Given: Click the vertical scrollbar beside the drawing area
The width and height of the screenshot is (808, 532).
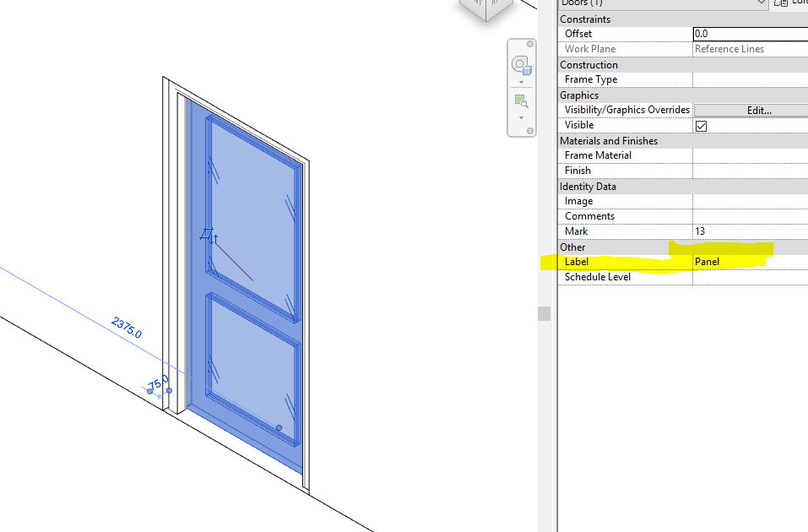Looking at the screenshot, I should tap(545, 312).
